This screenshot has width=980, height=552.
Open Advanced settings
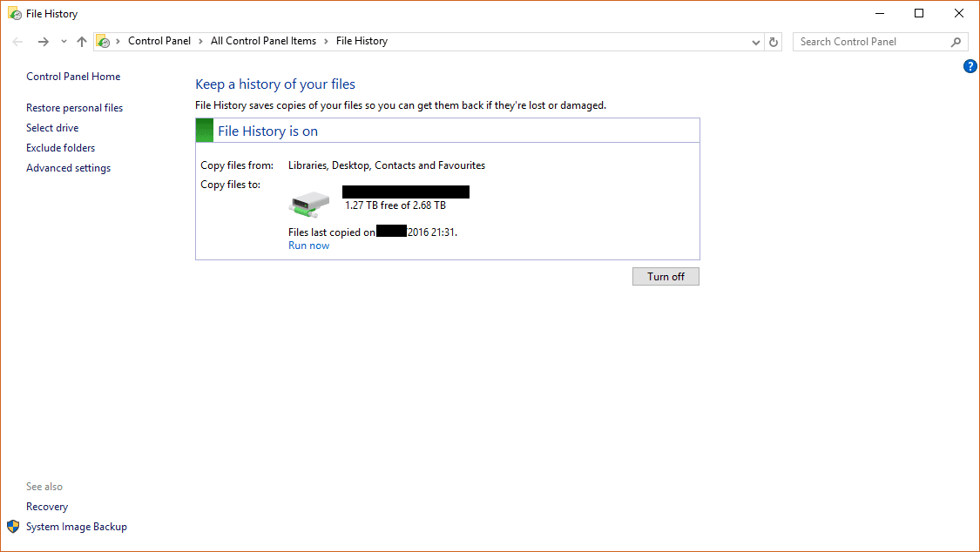[68, 167]
